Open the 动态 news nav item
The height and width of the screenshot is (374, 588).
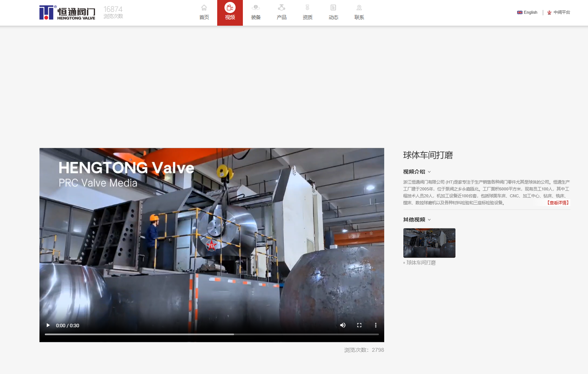point(333,13)
